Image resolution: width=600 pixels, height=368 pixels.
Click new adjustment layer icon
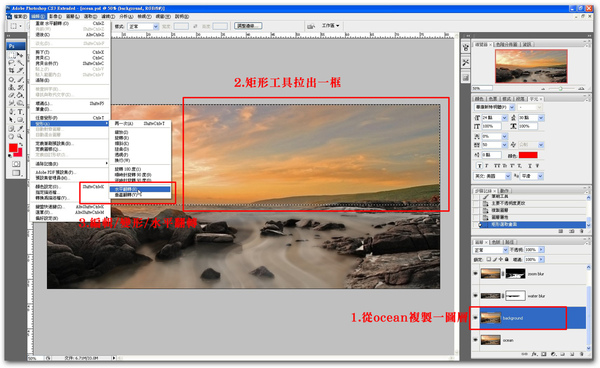tap(553, 354)
